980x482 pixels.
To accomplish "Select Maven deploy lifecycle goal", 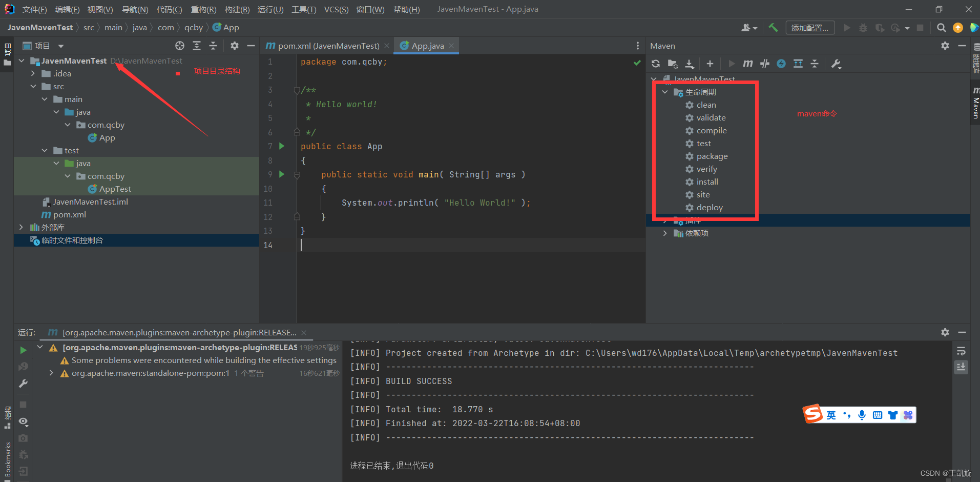I will (710, 207).
